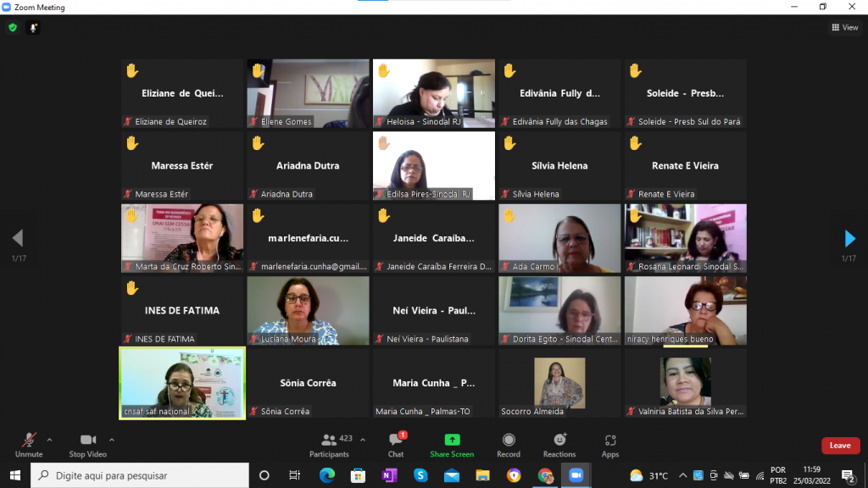
Task: Open Zoom Apps panel
Action: coord(610,444)
